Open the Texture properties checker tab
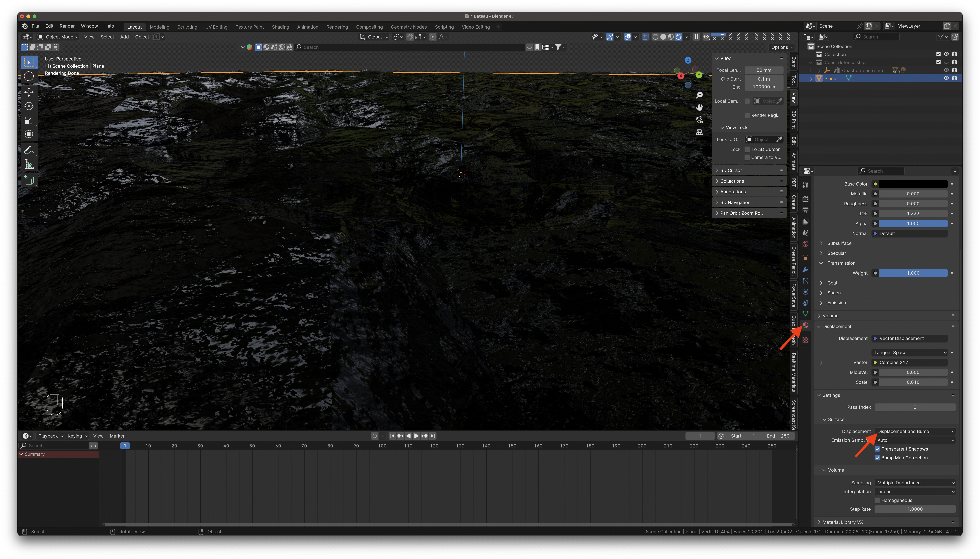Image resolution: width=980 pixels, height=559 pixels. point(805,340)
